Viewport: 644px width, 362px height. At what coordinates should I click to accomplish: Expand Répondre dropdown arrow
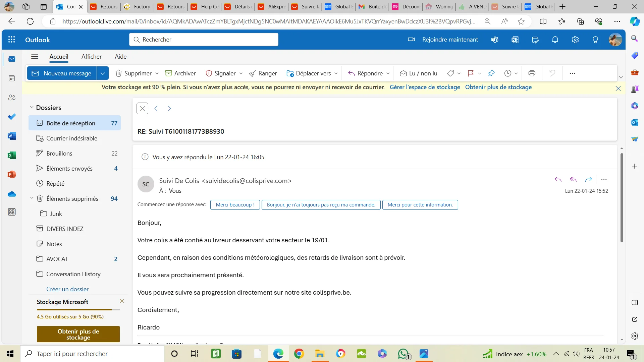(x=388, y=73)
